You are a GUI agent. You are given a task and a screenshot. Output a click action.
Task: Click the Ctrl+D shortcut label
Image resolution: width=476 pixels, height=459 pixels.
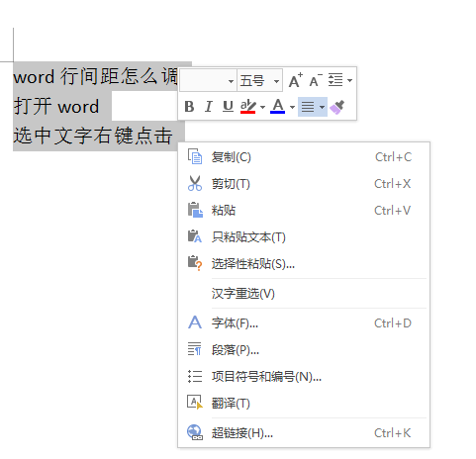coord(393,323)
